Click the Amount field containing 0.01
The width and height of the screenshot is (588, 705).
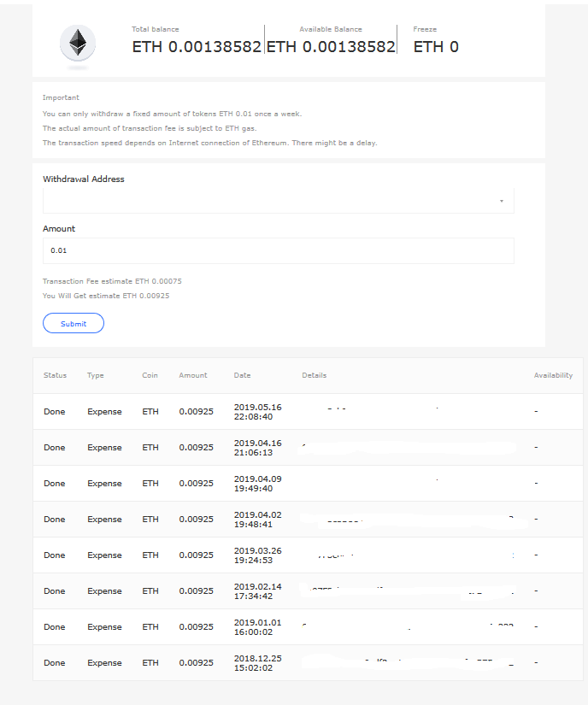(x=279, y=250)
